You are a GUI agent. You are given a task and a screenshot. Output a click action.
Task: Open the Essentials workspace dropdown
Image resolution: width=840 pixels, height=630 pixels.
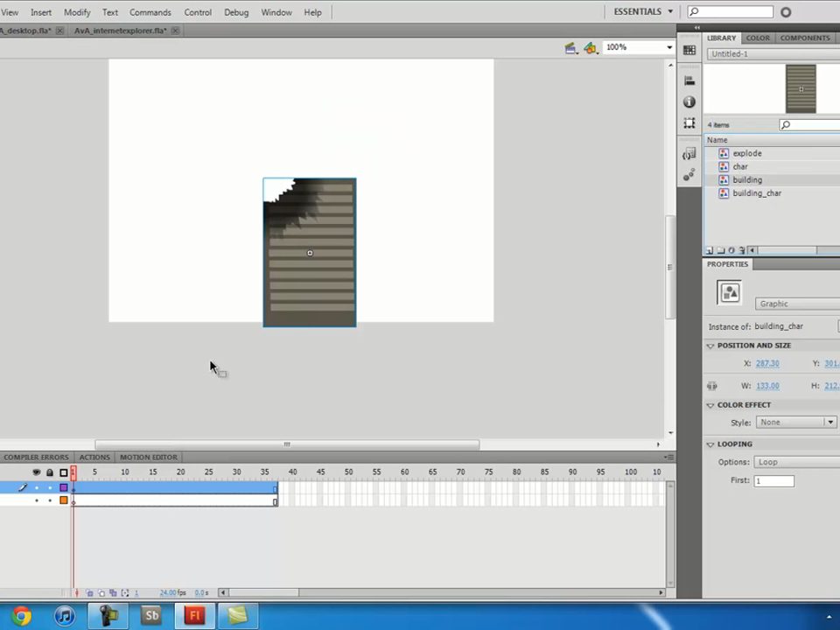(643, 11)
